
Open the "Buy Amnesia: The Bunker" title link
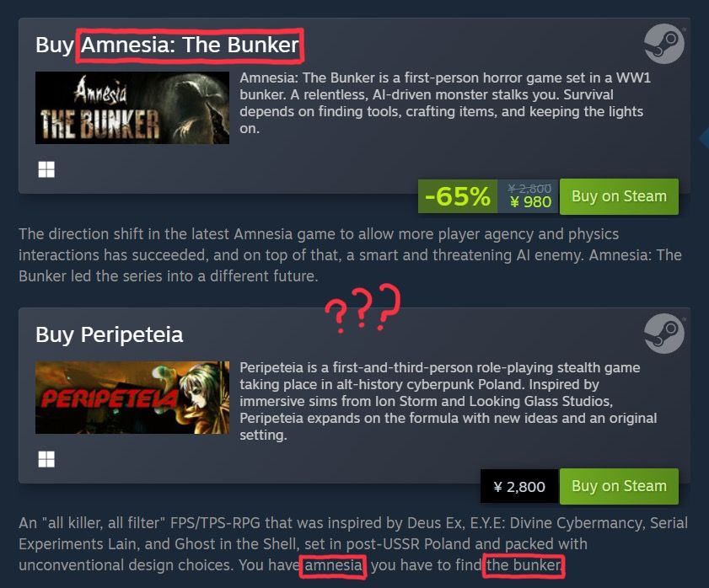tap(167, 45)
